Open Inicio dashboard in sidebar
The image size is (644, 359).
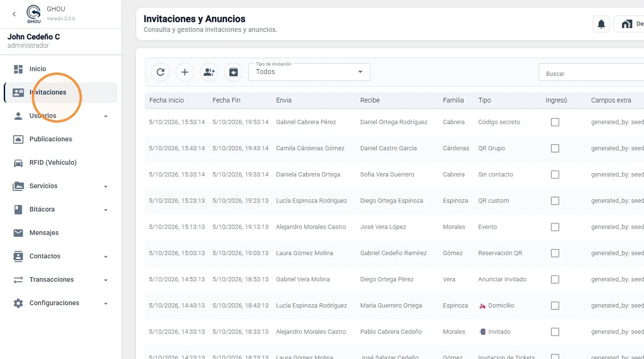click(x=61, y=69)
